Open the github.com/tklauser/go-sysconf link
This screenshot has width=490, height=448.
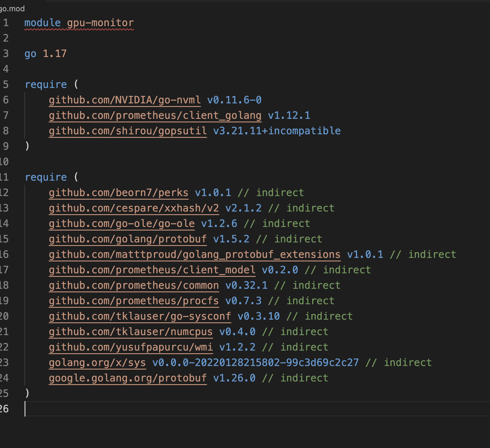pyautogui.click(x=140, y=316)
